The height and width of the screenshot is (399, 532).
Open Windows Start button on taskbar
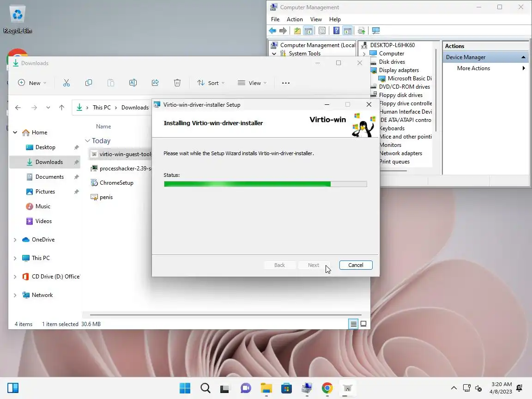pyautogui.click(x=185, y=388)
